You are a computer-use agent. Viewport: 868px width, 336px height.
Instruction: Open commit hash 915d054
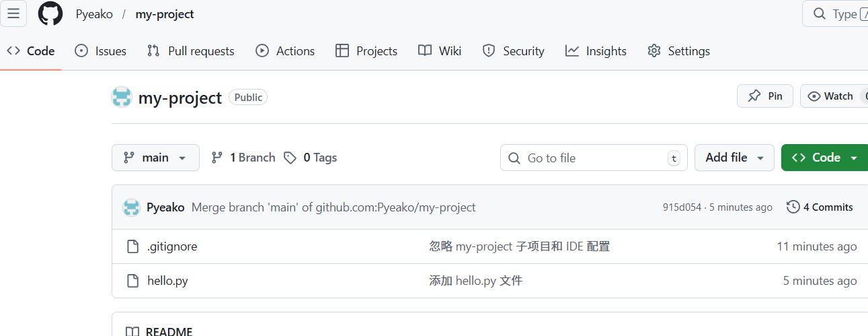point(682,207)
